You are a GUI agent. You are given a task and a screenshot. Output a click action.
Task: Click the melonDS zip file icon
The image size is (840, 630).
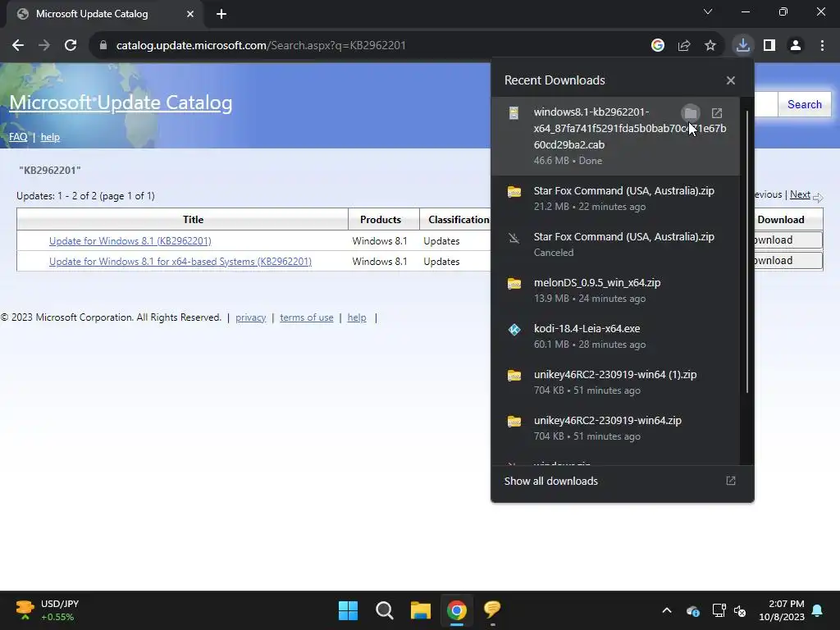point(514,283)
